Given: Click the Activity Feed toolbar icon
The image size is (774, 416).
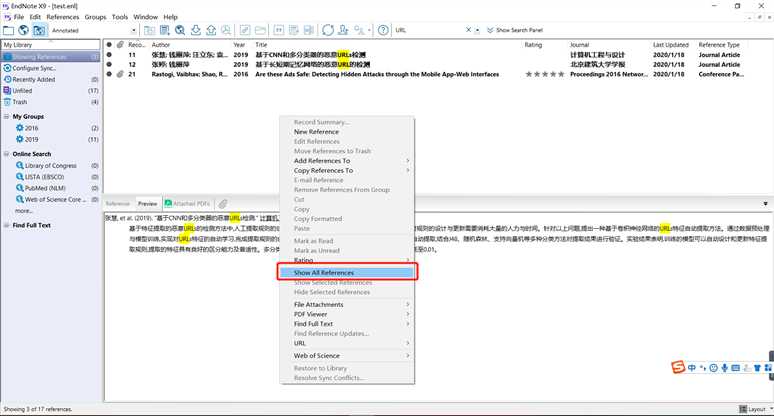Looking at the screenshot, I should click(359, 31).
